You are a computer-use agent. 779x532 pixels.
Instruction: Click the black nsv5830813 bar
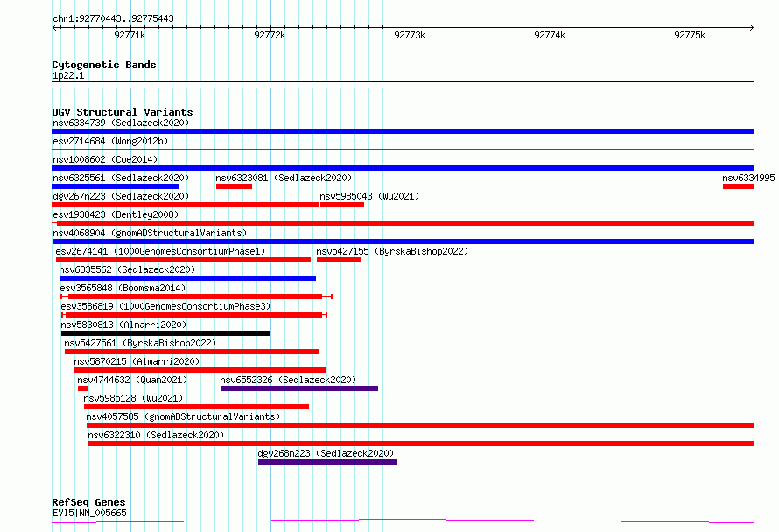pos(165,333)
